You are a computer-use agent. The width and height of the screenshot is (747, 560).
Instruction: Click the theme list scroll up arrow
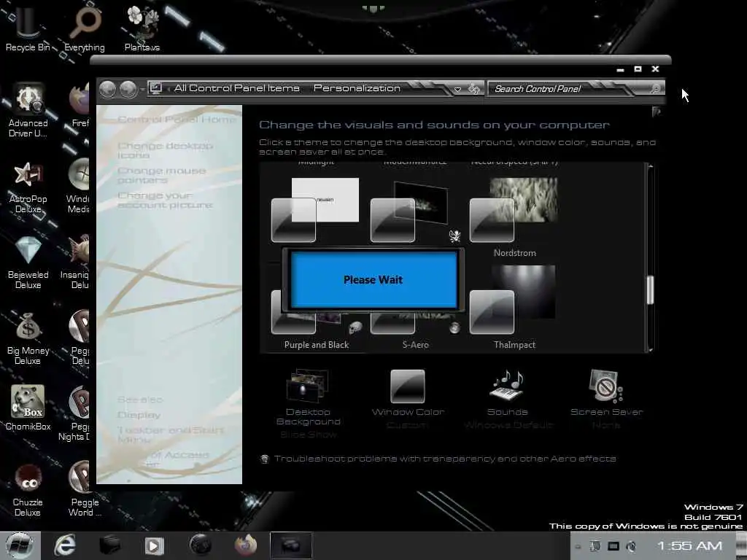tap(650, 166)
